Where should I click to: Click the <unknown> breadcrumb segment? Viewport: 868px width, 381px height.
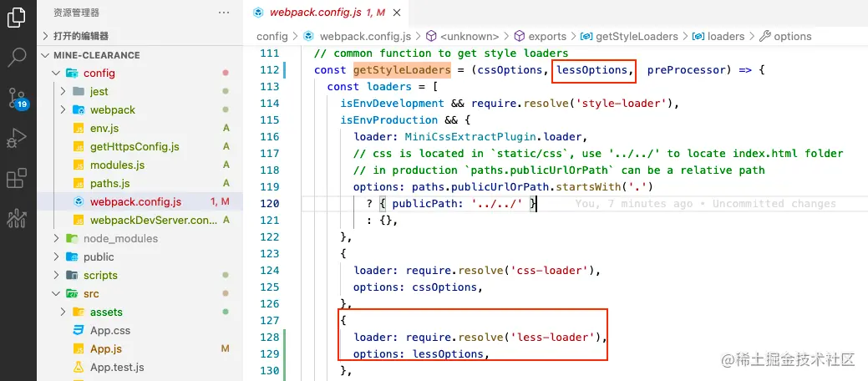(x=470, y=36)
